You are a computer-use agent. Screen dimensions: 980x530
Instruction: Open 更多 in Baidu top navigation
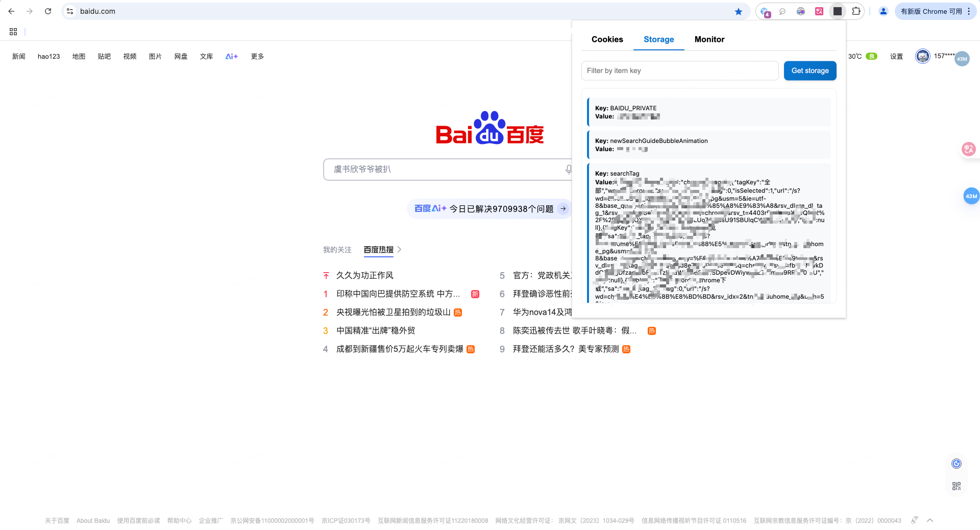tap(257, 57)
